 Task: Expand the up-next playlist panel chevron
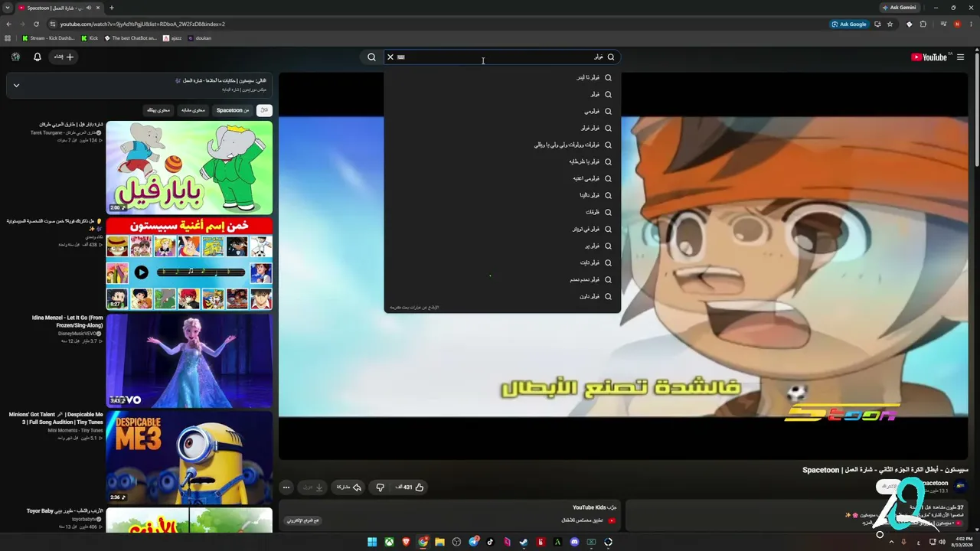point(16,85)
